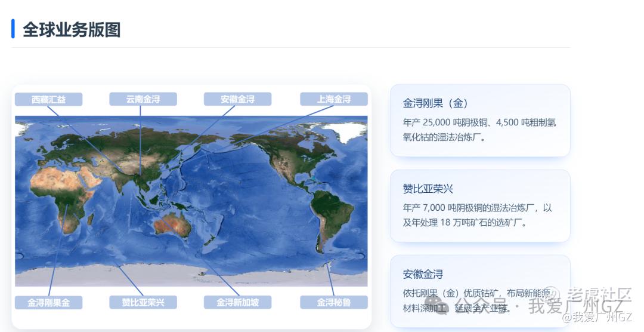
Task: Click the text 依托刚果（金）优质钴矿
Action: tap(451, 293)
